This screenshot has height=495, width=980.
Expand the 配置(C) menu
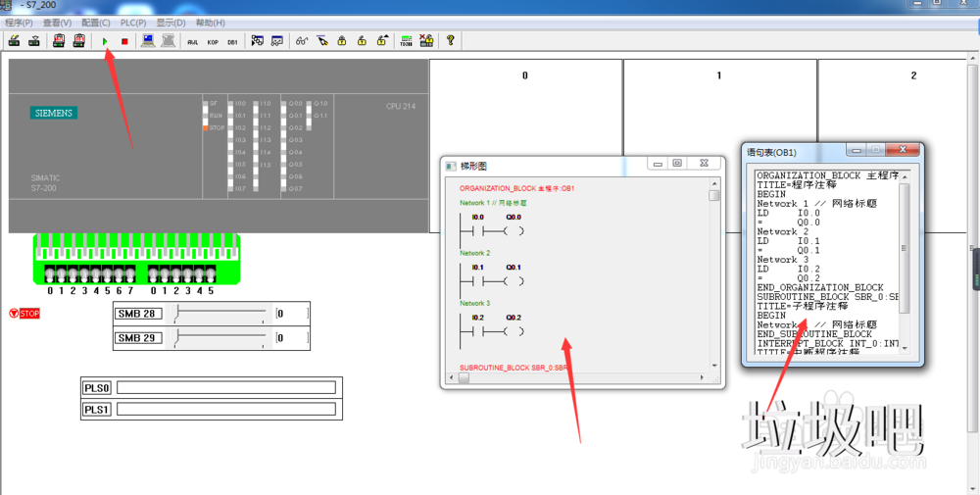pyautogui.click(x=96, y=23)
